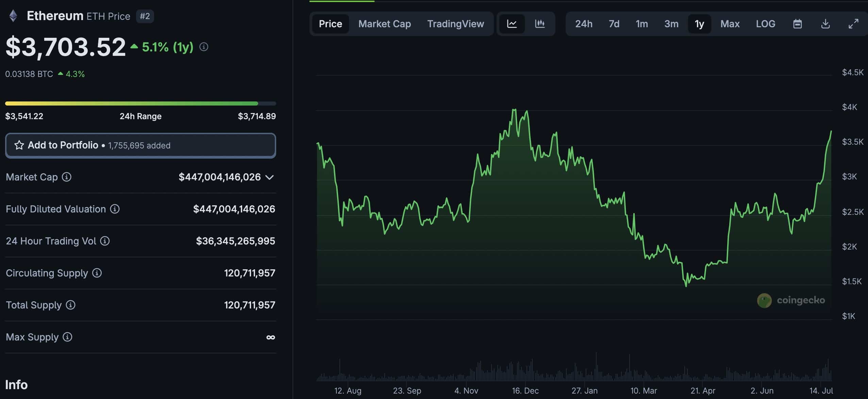Open the 5.1% yearly change info tooltip

[204, 47]
